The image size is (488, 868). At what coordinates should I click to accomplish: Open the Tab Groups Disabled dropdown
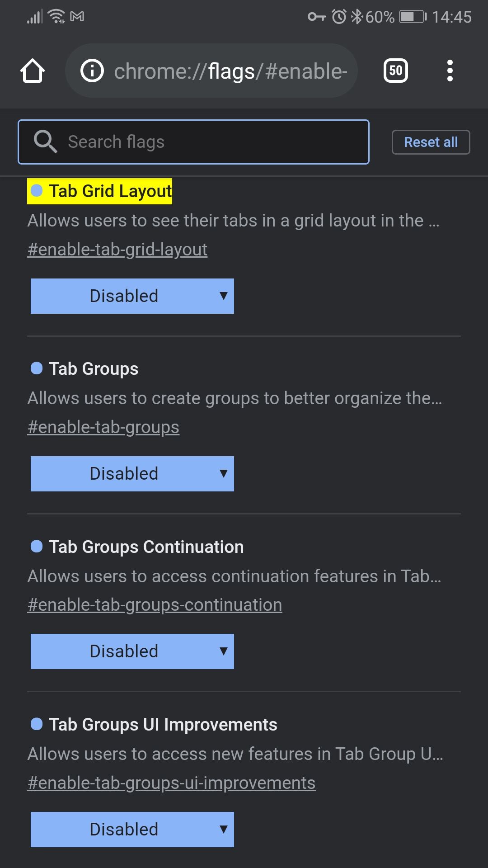pyautogui.click(x=132, y=474)
